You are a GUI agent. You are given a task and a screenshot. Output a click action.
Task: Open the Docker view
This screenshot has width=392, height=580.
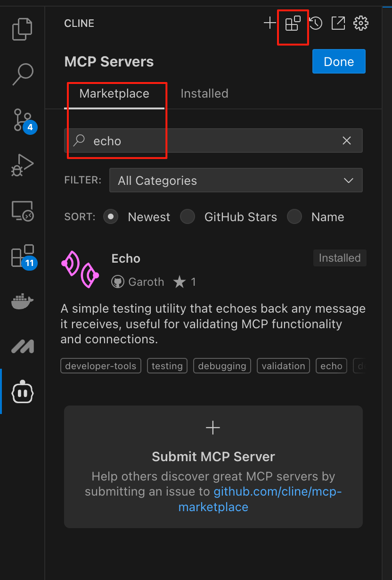(x=23, y=301)
